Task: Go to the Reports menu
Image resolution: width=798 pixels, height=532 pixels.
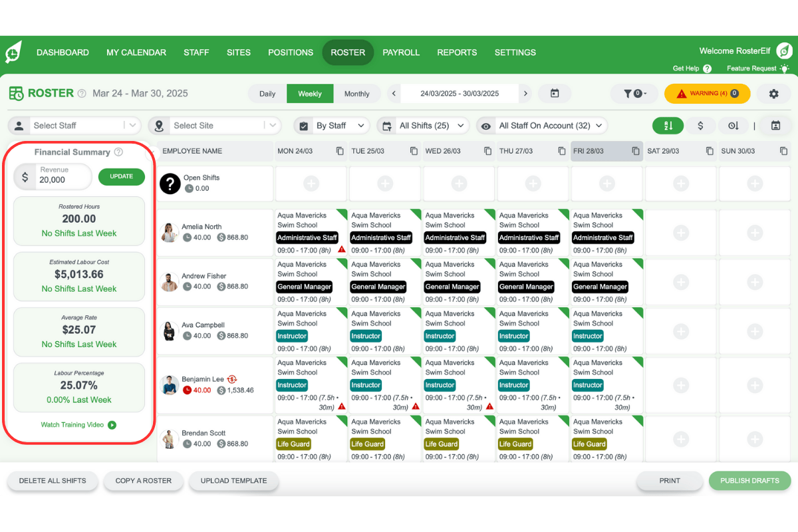Action: pos(457,53)
